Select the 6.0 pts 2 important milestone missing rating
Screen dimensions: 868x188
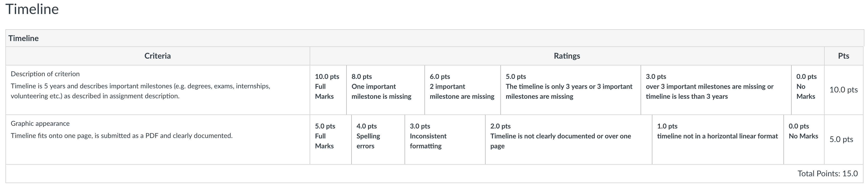pyautogui.click(x=463, y=90)
